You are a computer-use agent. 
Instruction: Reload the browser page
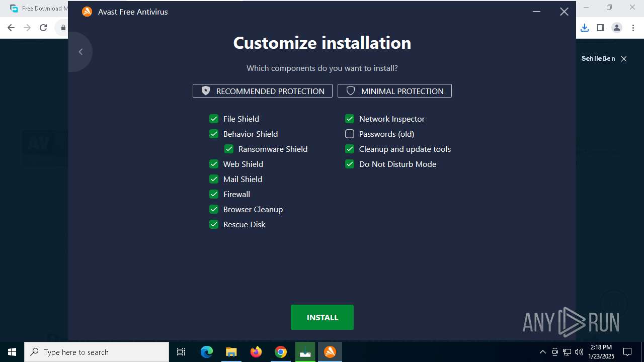(43, 28)
